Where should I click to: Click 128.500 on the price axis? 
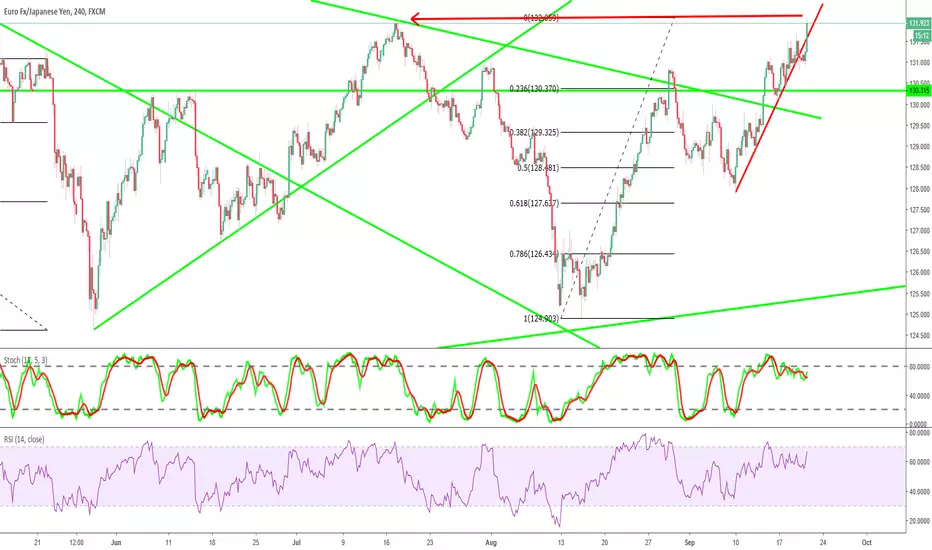tap(919, 168)
